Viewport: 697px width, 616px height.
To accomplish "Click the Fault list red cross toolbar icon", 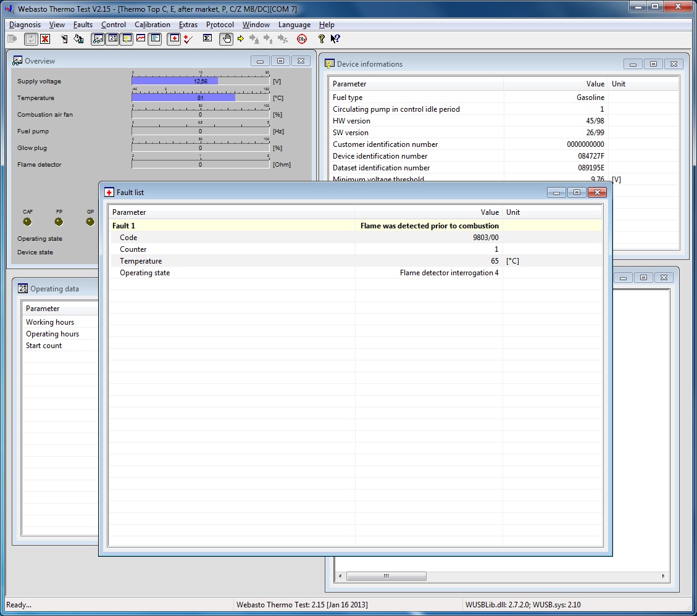I will (174, 39).
